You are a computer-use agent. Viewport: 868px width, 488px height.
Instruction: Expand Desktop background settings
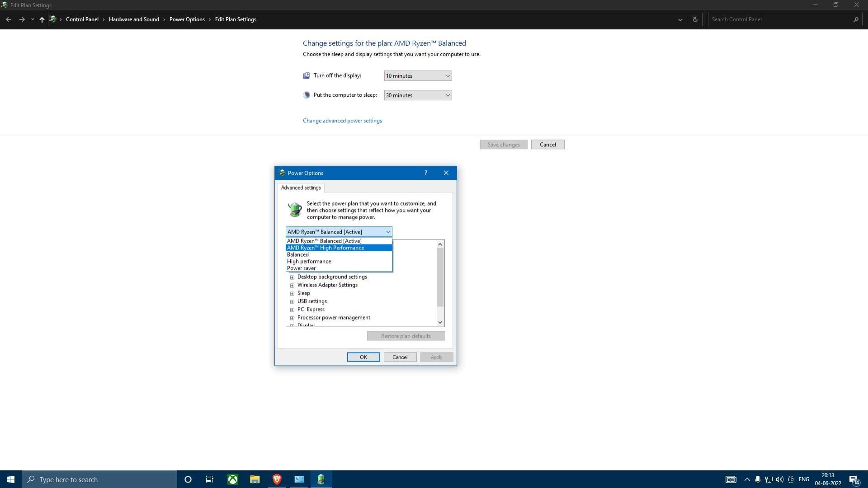coord(292,277)
